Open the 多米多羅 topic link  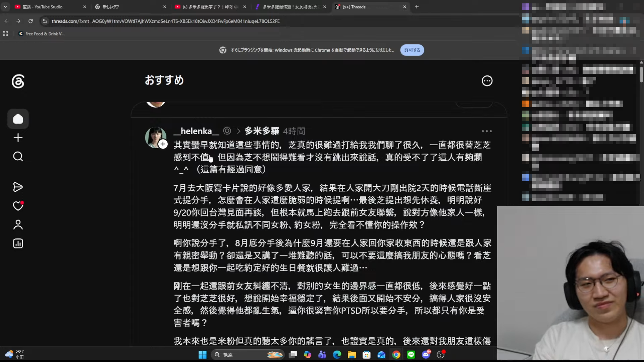[262, 131]
